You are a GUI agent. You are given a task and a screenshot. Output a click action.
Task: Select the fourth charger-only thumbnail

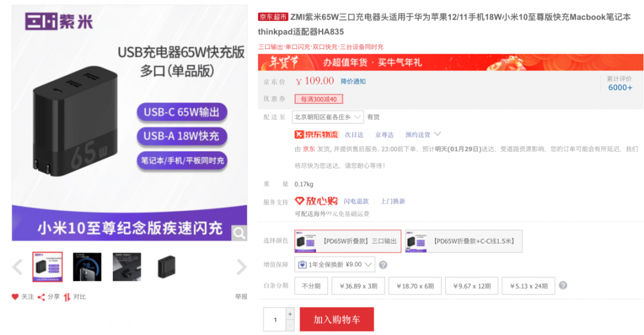coord(167,267)
